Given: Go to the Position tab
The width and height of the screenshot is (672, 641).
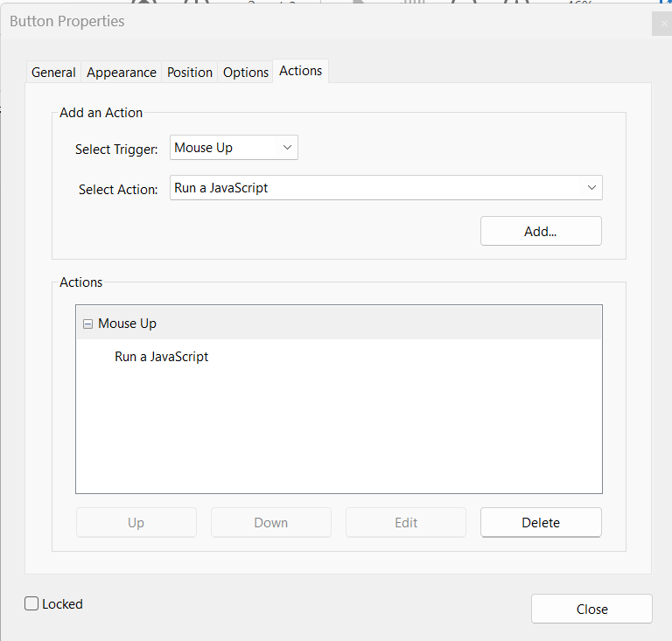Looking at the screenshot, I should point(190,73).
